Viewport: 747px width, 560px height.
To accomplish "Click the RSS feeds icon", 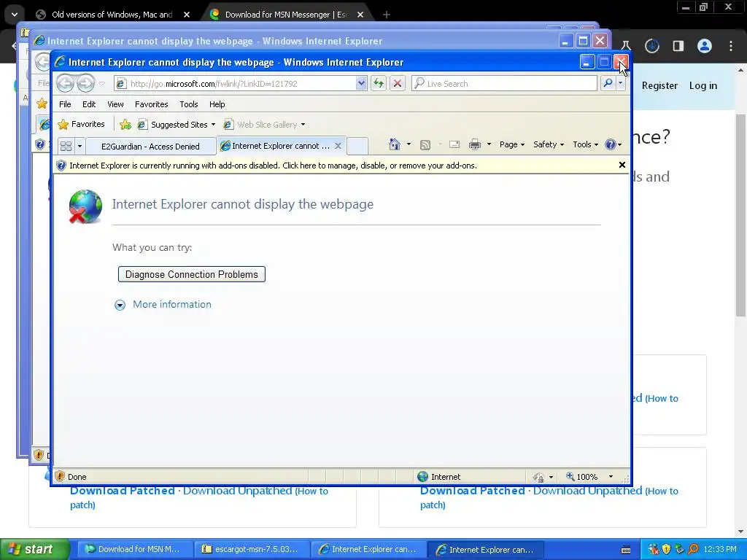I will click(425, 145).
